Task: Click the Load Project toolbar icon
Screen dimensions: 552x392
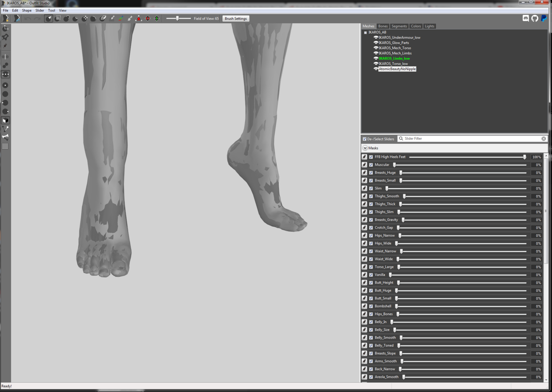Action: 17,18
